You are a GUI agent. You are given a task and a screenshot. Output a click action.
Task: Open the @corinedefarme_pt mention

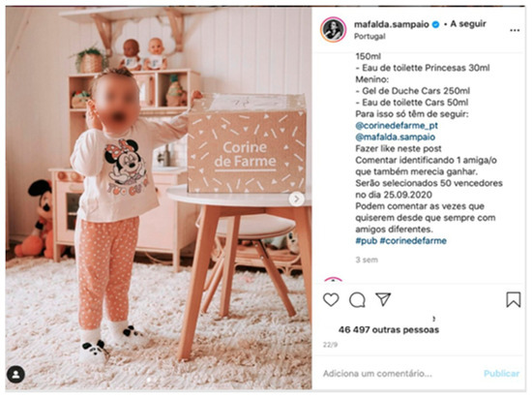point(397,126)
